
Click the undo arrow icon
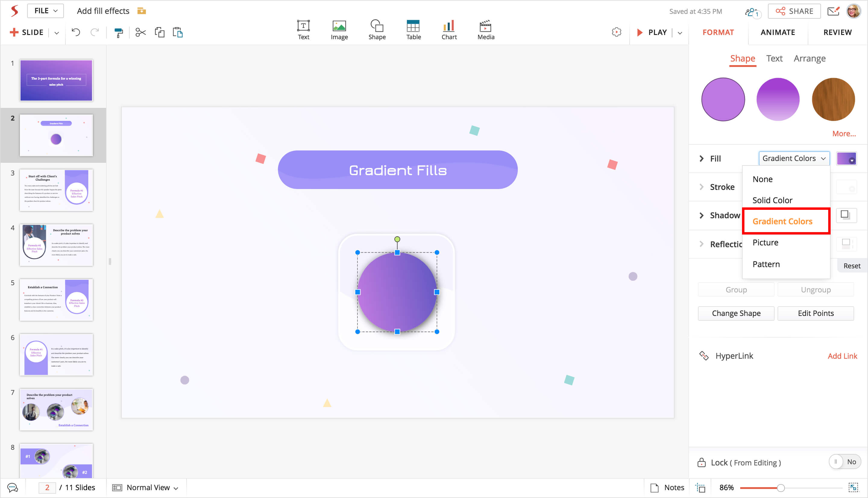(x=76, y=33)
